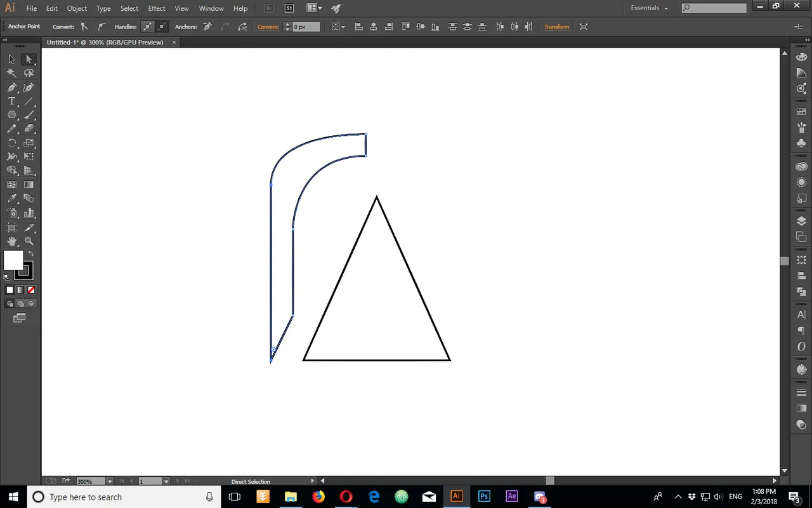Select the Scale tool

coord(29,143)
